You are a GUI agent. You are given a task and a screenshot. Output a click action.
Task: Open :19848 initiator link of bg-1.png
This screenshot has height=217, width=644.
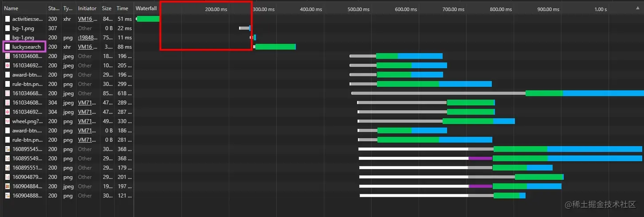tap(87, 38)
